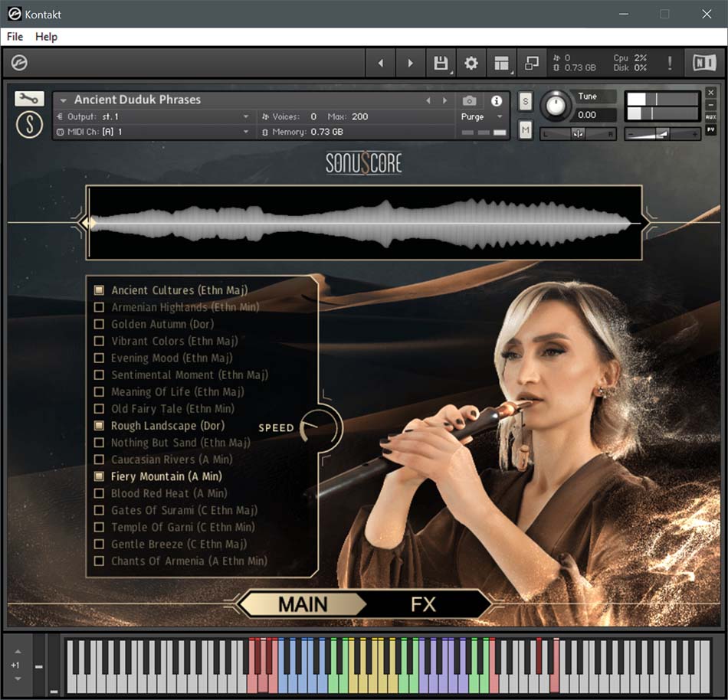This screenshot has width=728, height=700.
Task: Select Caucasian Rivers (A Min) phrase
Action: tap(172, 460)
